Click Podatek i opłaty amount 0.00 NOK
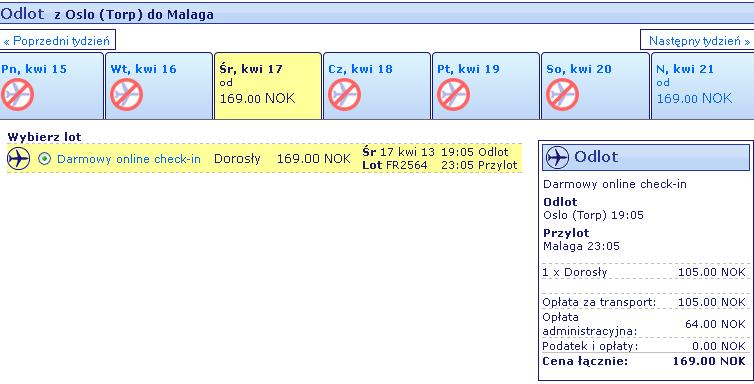 coord(719,346)
